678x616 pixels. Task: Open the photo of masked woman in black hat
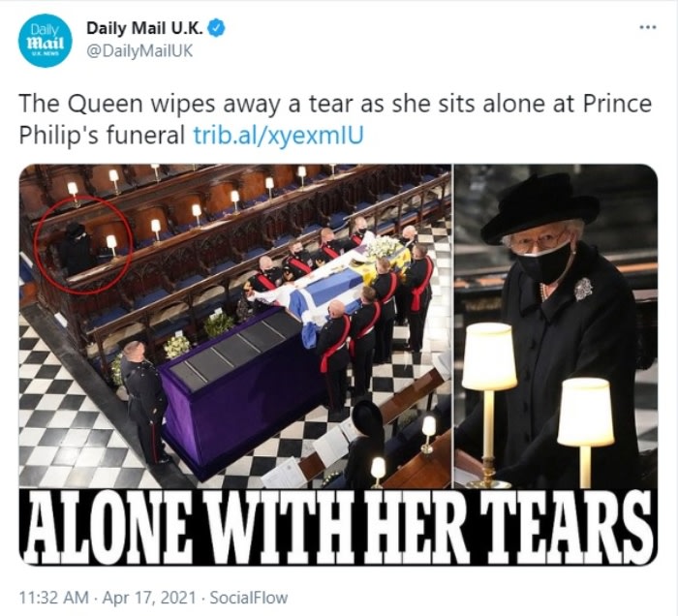point(556,326)
